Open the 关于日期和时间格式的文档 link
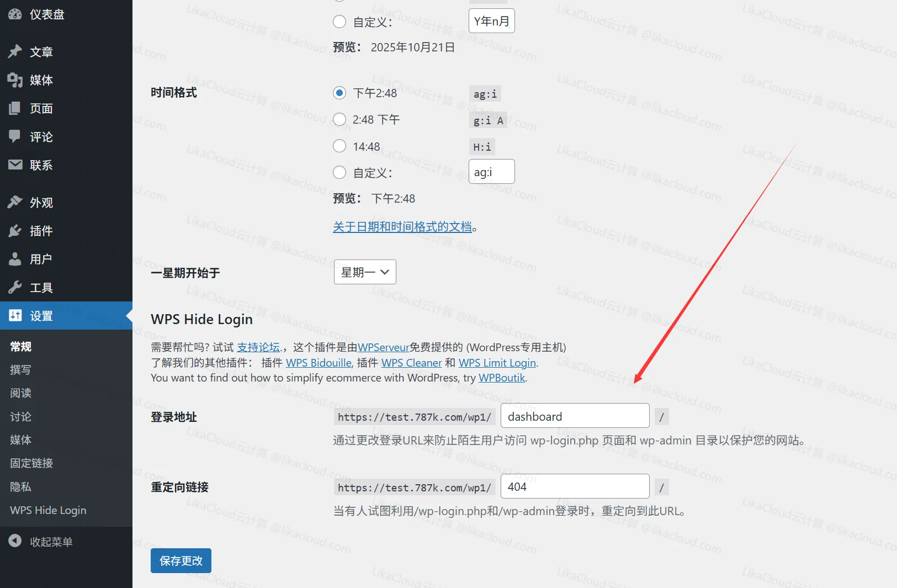The height and width of the screenshot is (588, 897). pyautogui.click(x=404, y=227)
